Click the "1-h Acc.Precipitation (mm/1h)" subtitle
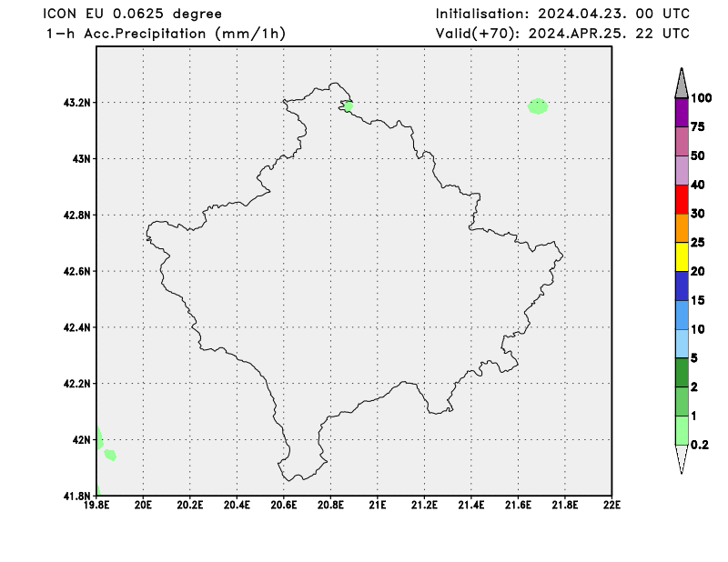728x562 pixels. point(166,34)
